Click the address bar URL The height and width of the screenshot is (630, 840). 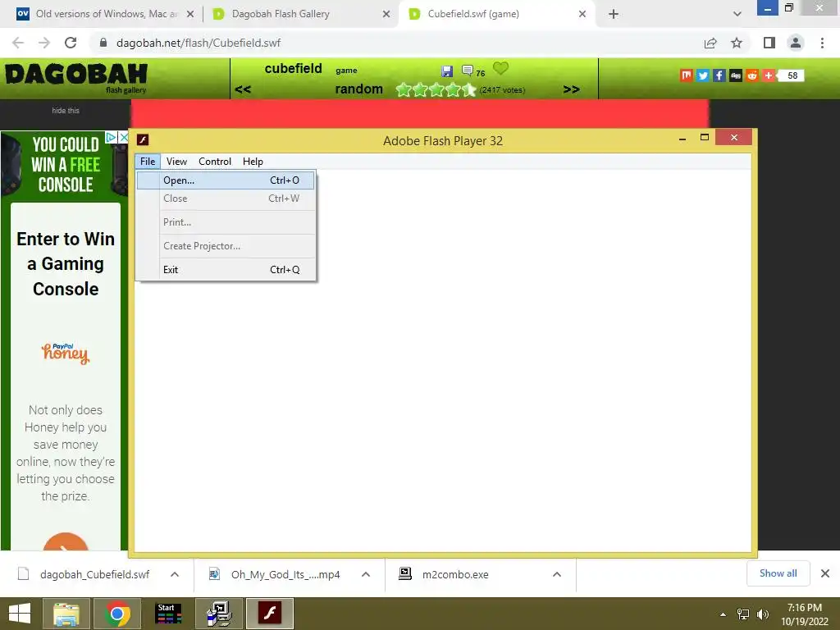point(199,43)
